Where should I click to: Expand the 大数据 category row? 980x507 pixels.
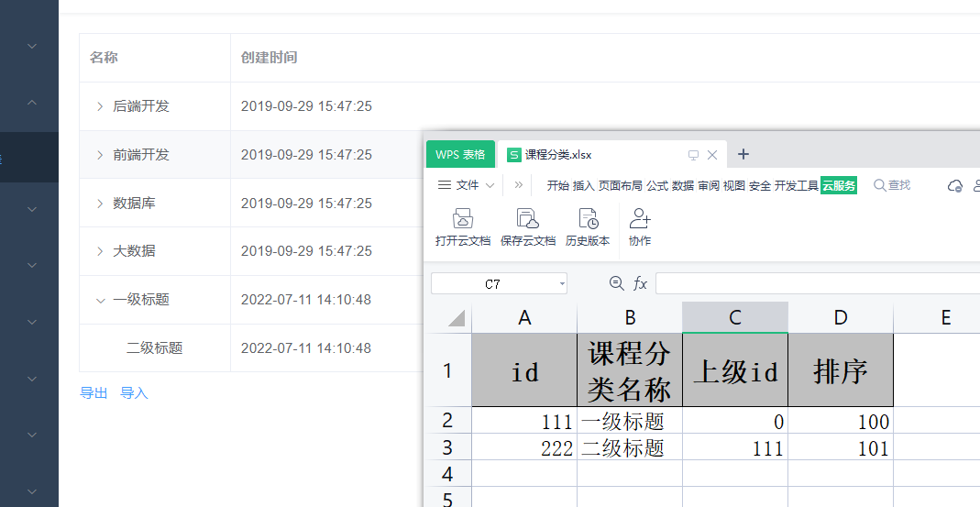coord(100,251)
